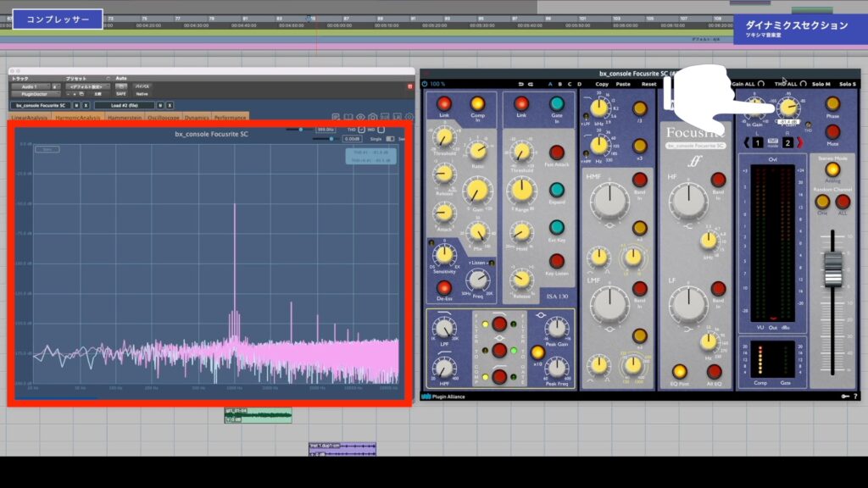868x488 pixels.
Task: Switch to the Hammerstein tab
Action: click(125, 117)
